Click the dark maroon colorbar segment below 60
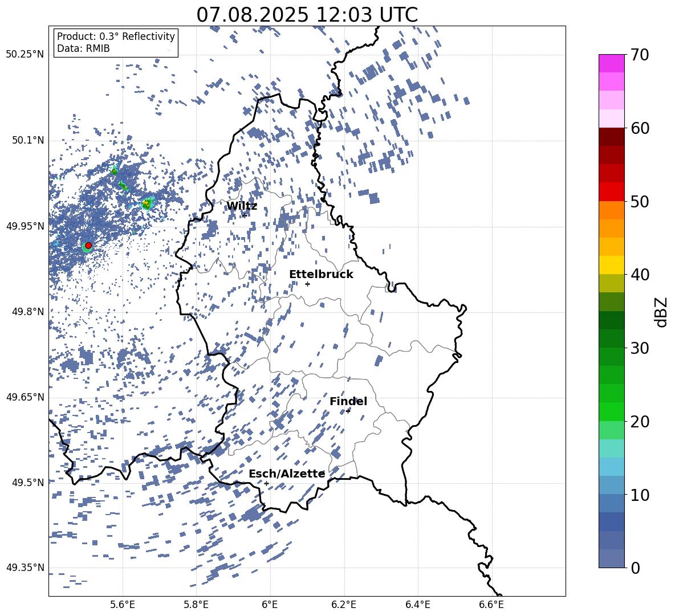This screenshot has height=616, width=675. point(611,137)
